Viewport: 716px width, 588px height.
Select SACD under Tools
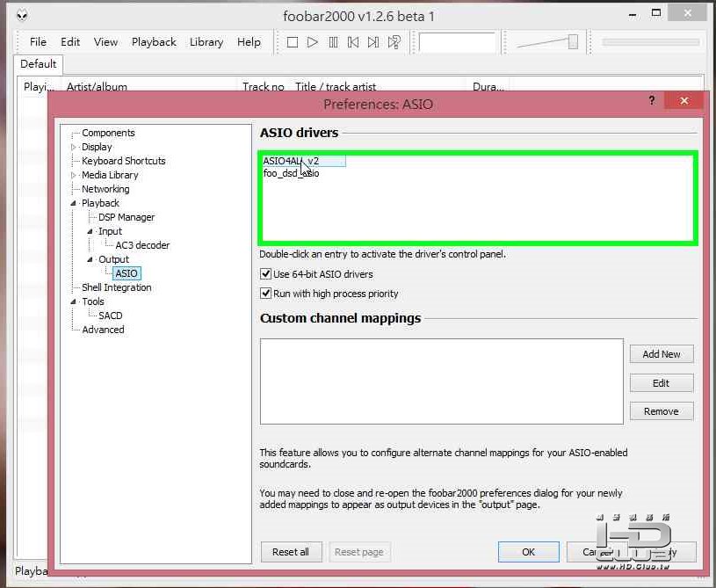click(111, 316)
